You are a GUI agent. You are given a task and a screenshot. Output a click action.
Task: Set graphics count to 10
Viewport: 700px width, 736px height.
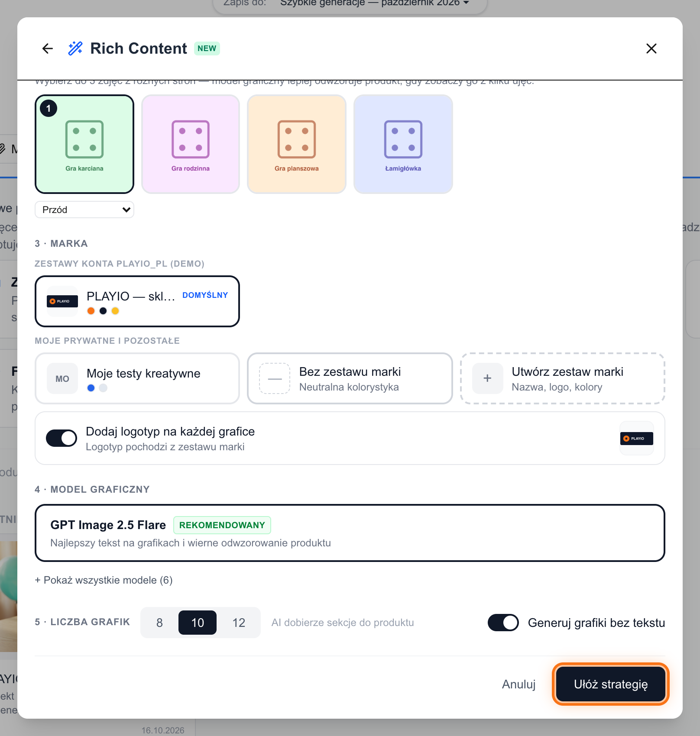click(x=198, y=623)
